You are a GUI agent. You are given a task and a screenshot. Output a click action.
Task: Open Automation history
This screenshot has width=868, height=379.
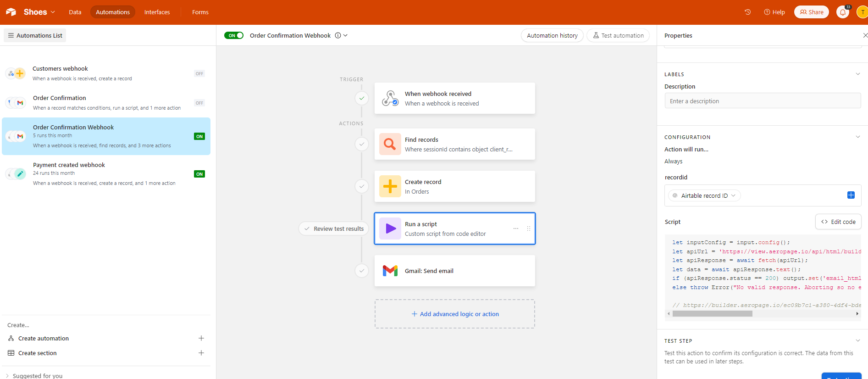coord(552,35)
